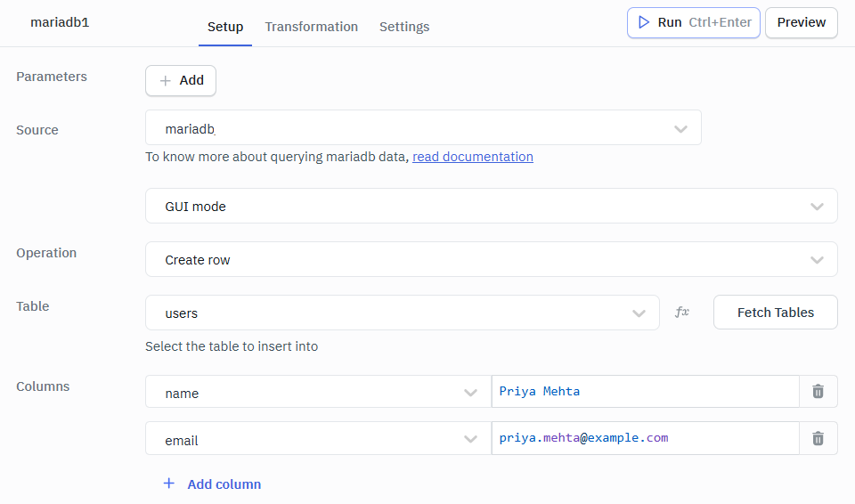Click the Columns label
The image size is (855, 504).
click(43, 386)
